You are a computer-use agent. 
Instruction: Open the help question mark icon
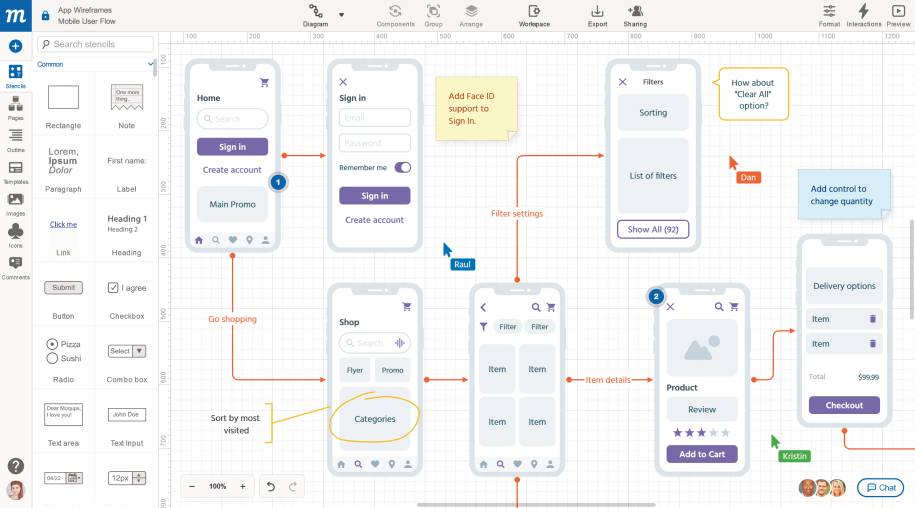[x=16, y=465]
